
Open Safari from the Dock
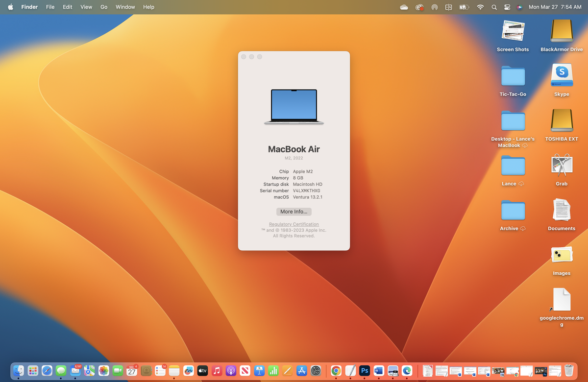(47, 371)
